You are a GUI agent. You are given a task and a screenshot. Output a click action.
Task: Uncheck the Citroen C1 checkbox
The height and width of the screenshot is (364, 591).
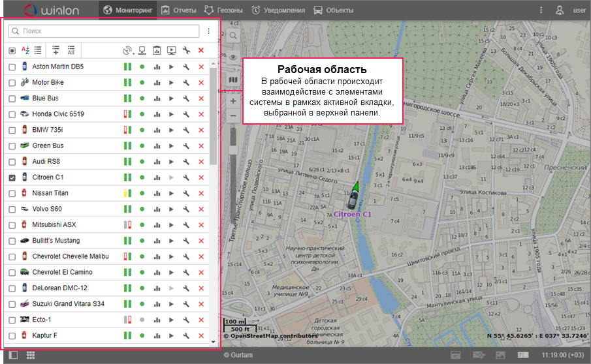(x=12, y=177)
